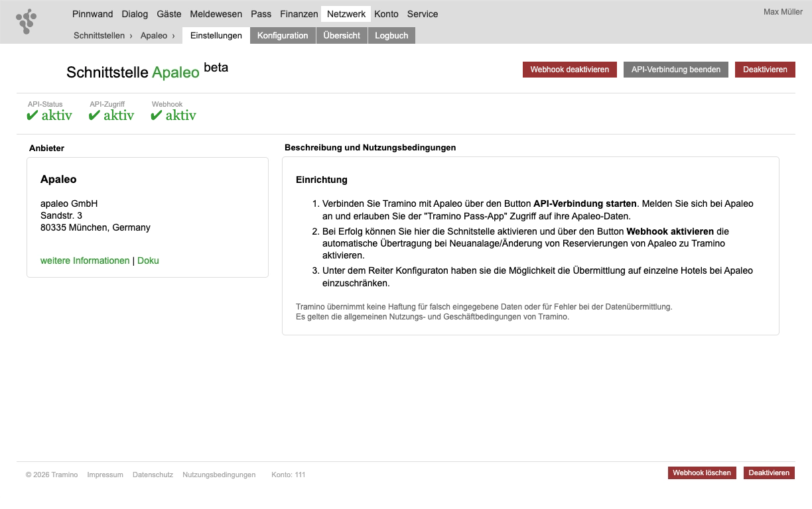
Task: Click the "80335 München, Germany" text
Action: pos(96,227)
